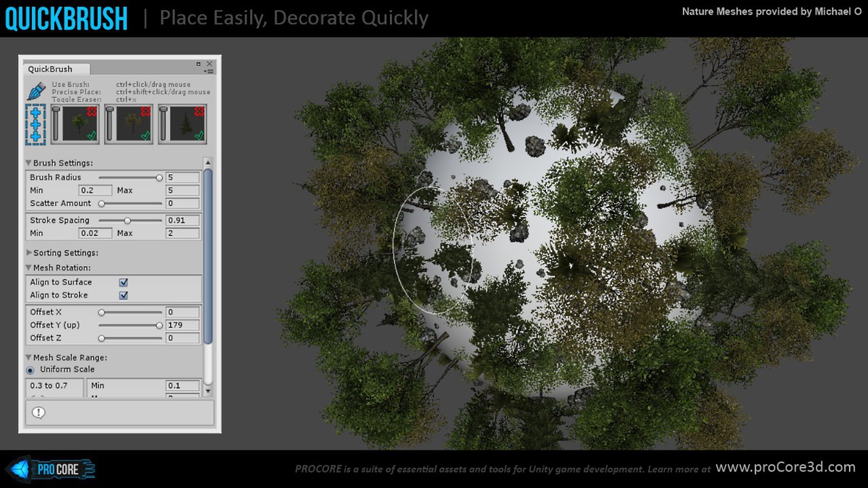The width and height of the screenshot is (868, 488).
Task: Select the Uniform Scale radio button
Action: coord(30,370)
